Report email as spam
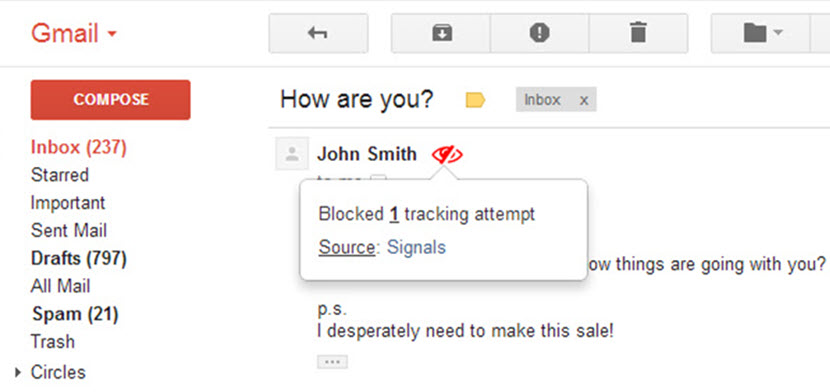Viewport: 830px width, 392px height. pos(539,33)
